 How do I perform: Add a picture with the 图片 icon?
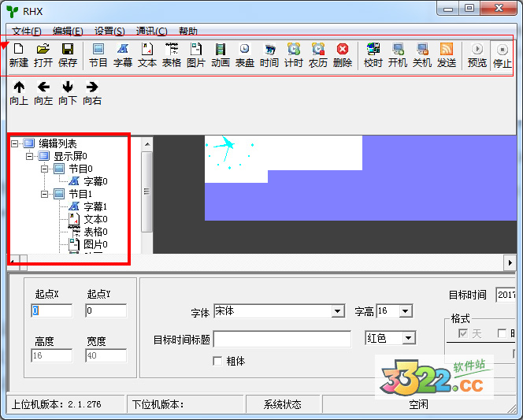pyautogui.click(x=196, y=55)
